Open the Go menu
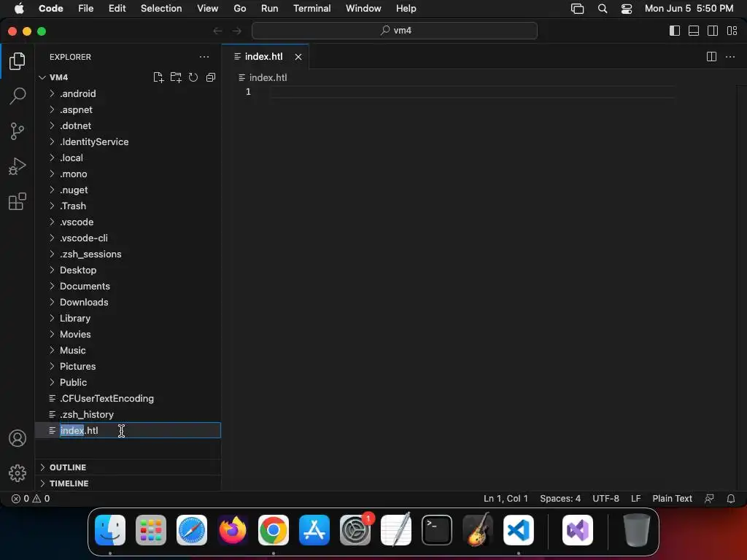Screen dimensions: 747x560 click(x=239, y=9)
